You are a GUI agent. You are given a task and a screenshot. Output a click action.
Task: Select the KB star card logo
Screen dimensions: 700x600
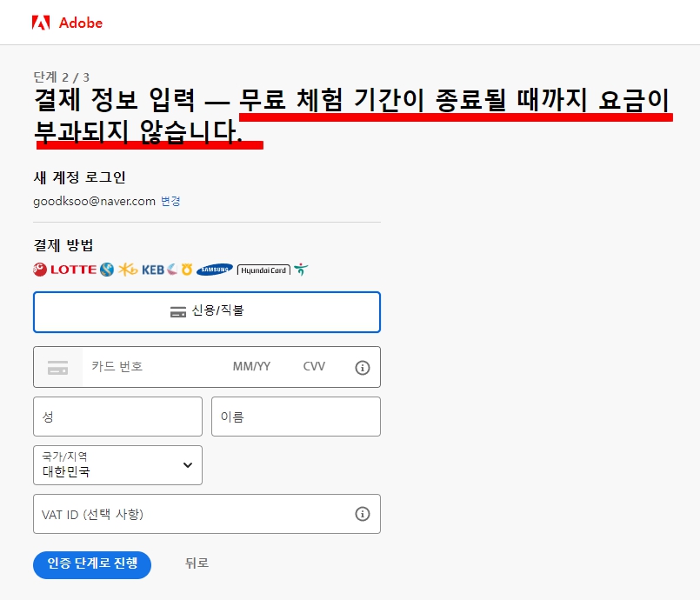(x=126, y=270)
